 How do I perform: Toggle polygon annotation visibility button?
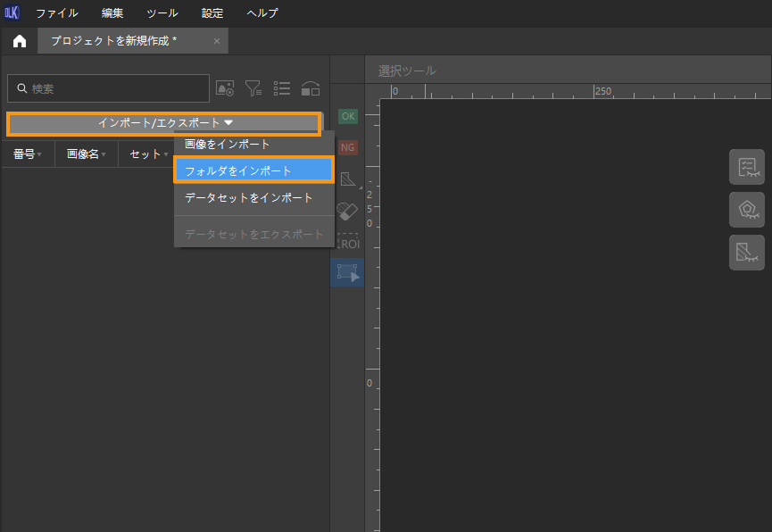[x=746, y=210]
